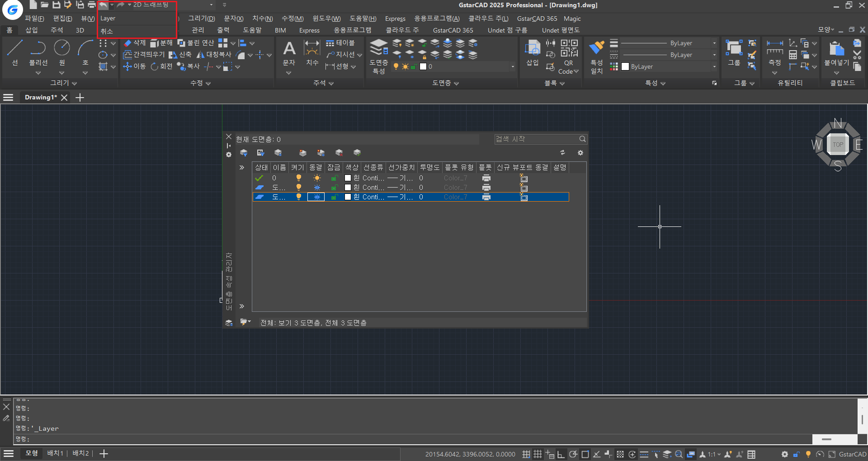Click the Insert block (삽입) icon
This screenshot has width=868, height=461.
coord(533,53)
